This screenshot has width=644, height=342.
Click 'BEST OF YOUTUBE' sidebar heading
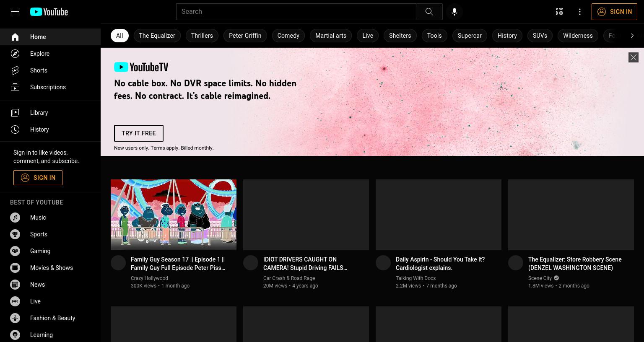[x=36, y=202]
